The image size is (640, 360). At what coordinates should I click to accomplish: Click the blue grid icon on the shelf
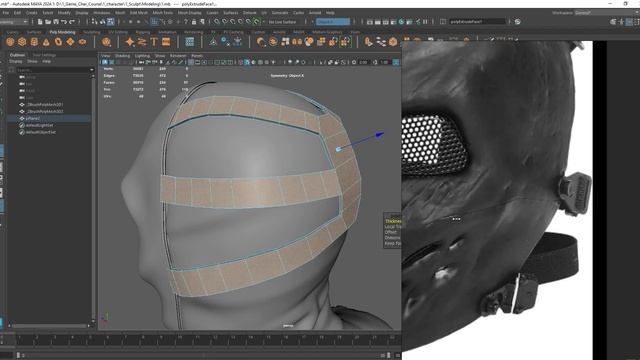point(190,42)
